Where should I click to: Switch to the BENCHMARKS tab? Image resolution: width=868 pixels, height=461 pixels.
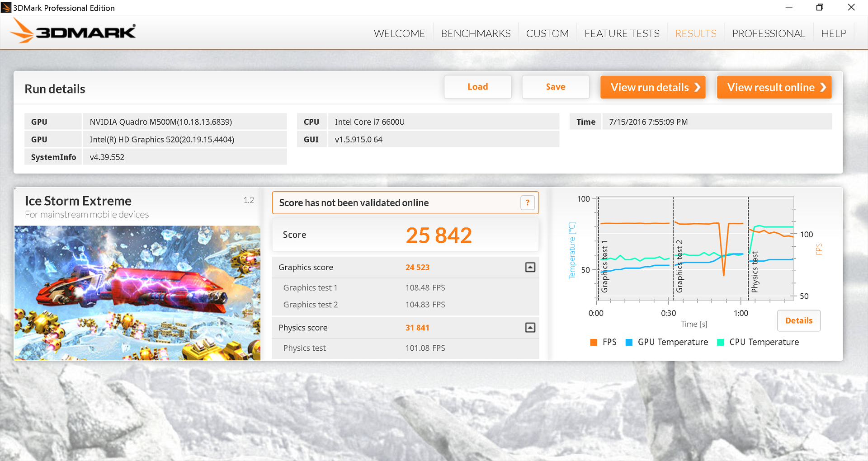(476, 33)
